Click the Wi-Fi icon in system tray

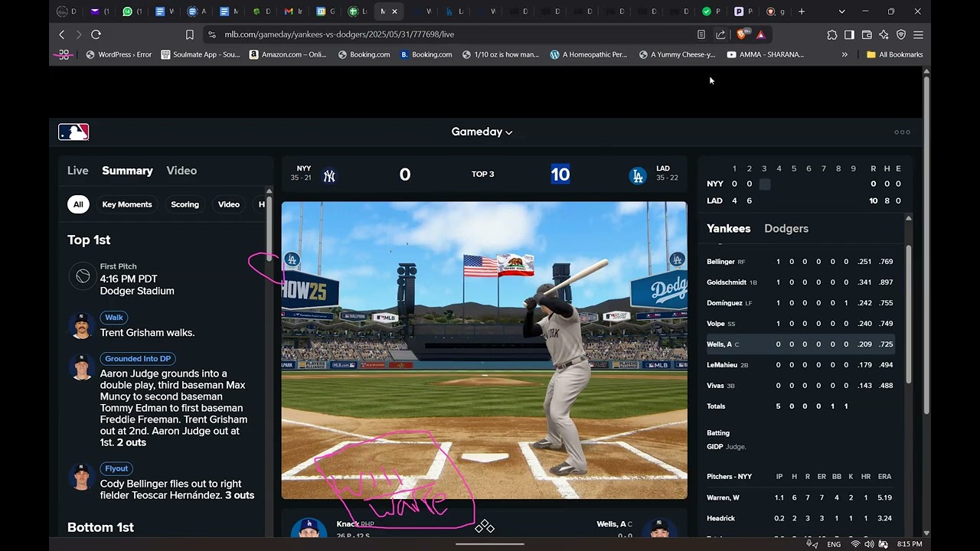point(855,544)
